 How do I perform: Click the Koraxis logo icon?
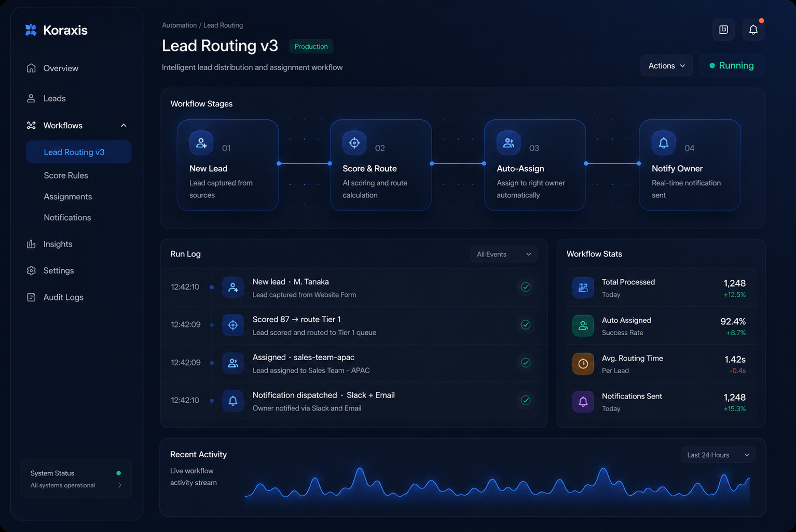[31, 30]
